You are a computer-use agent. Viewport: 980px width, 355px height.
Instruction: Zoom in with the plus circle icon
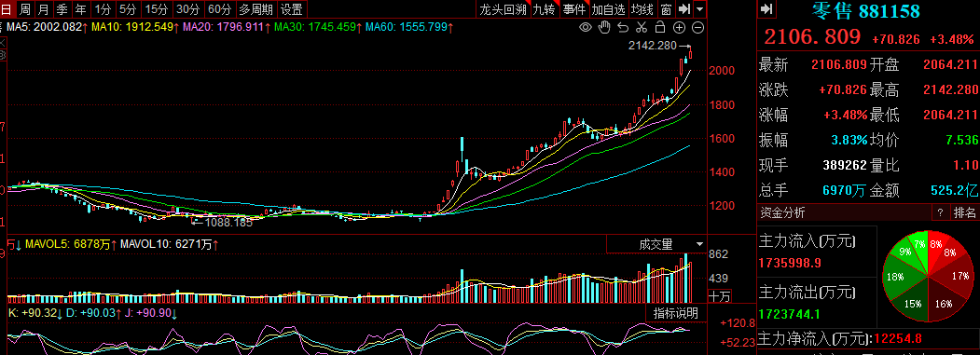680,27
